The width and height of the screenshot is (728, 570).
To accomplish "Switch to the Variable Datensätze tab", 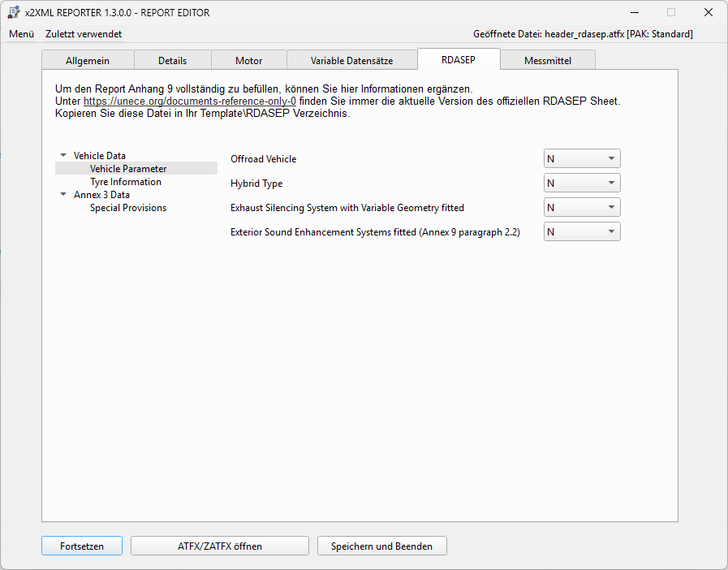I will click(351, 61).
